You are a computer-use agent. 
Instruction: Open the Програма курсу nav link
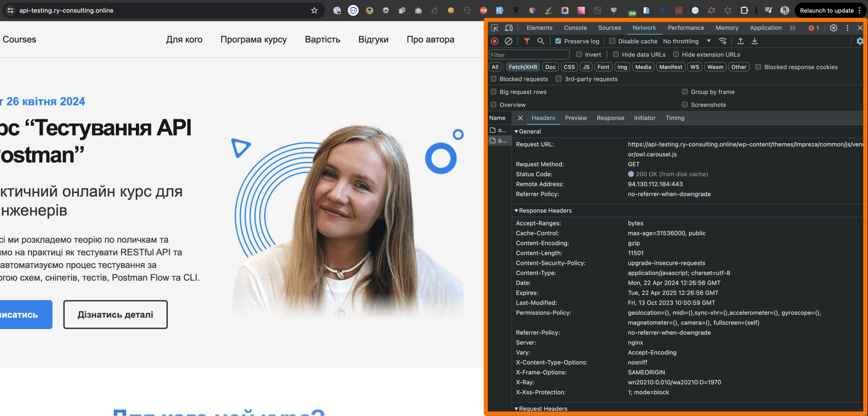point(253,40)
